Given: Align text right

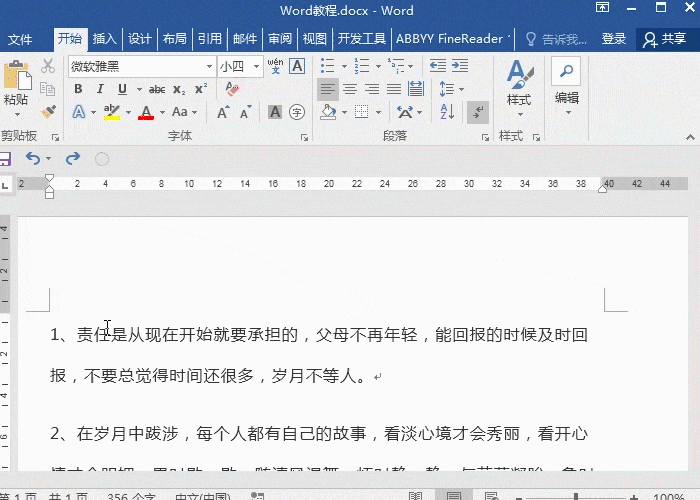Looking at the screenshot, I should coord(371,89).
